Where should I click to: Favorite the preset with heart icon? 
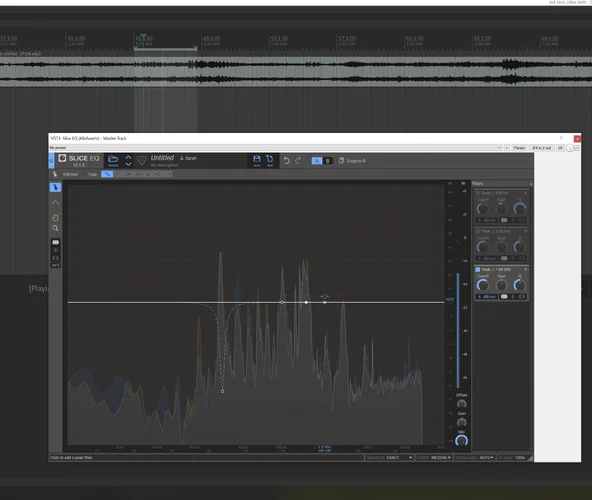pos(142,160)
